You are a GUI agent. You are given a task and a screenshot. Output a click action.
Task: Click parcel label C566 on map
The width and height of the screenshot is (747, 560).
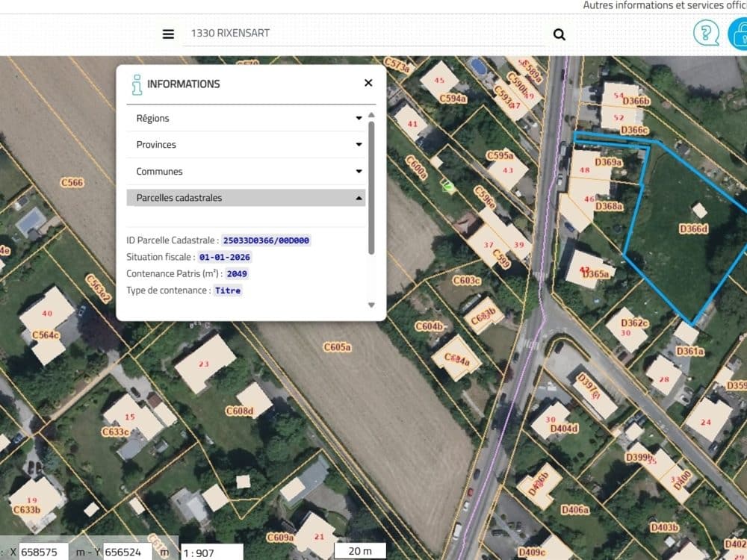coord(72,182)
